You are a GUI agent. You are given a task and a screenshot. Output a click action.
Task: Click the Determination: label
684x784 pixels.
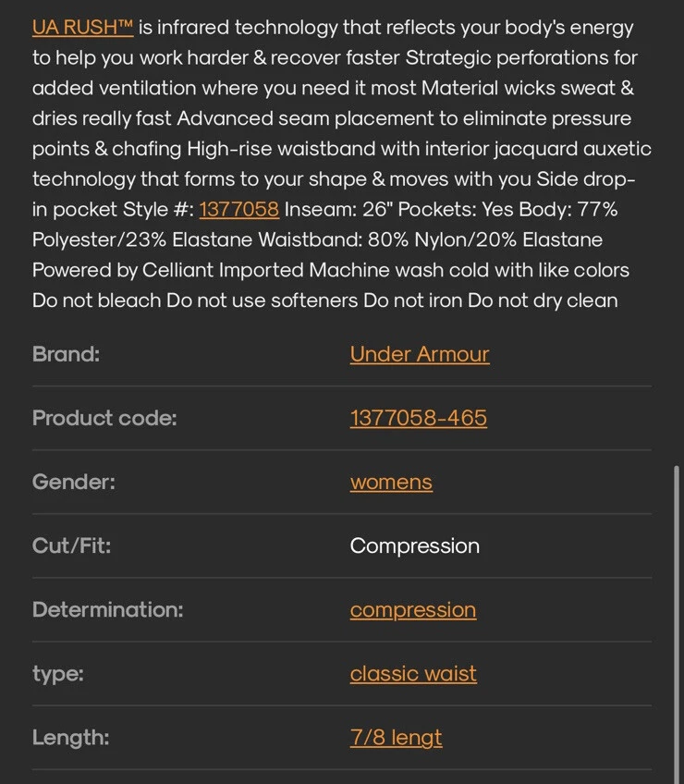coord(107,609)
